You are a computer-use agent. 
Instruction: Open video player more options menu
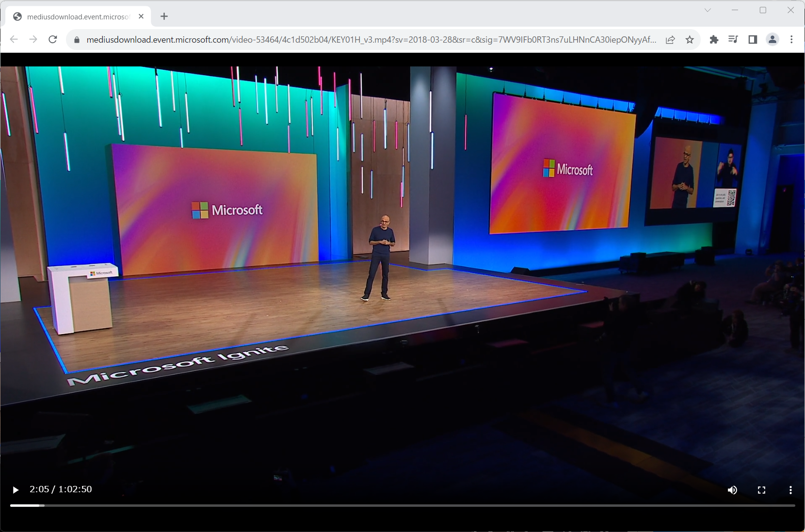pyautogui.click(x=790, y=490)
